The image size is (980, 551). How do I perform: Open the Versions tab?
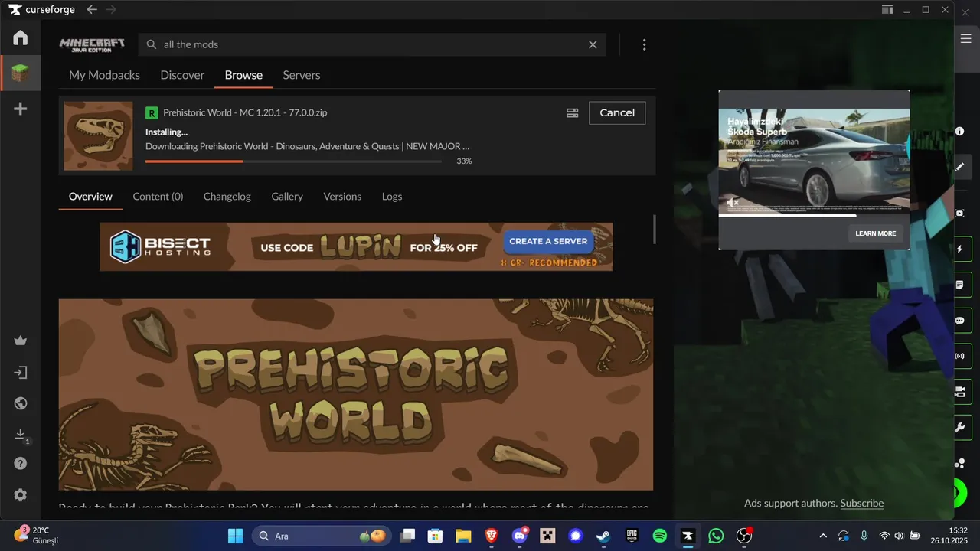pyautogui.click(x=342, y=197)
